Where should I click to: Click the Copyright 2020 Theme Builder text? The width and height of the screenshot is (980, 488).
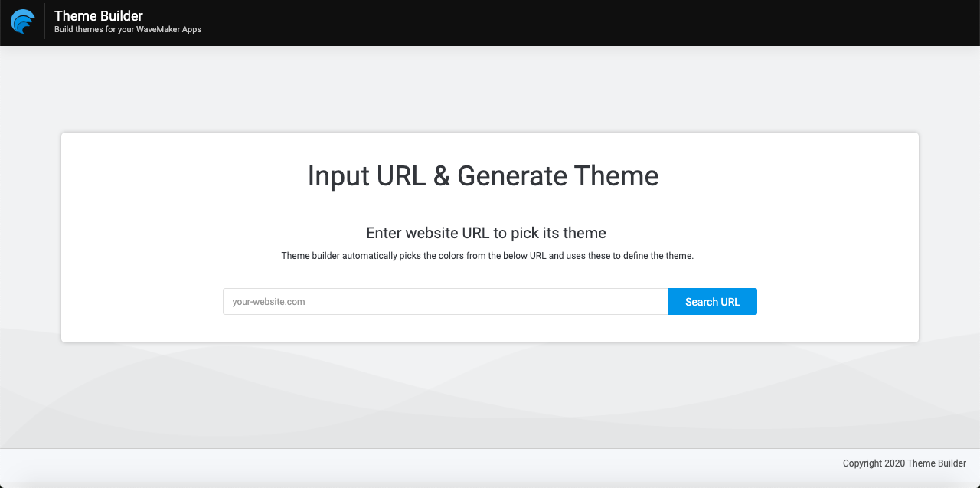[x=903, y=463]
